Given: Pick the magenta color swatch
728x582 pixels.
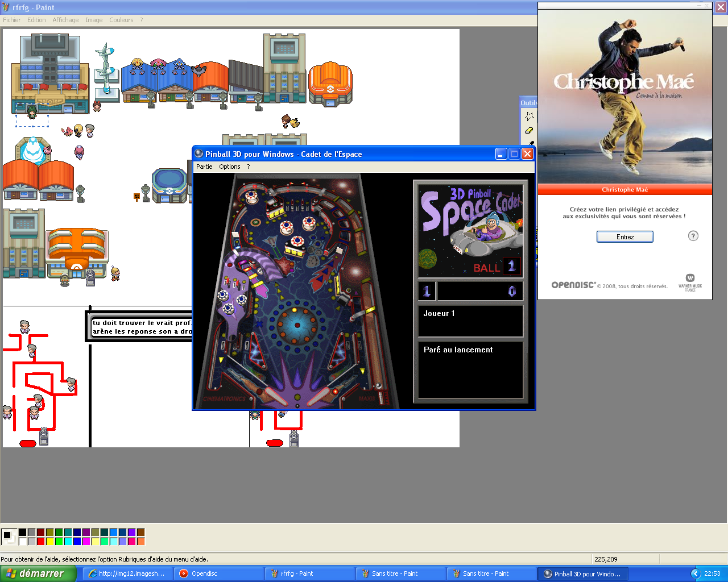Looking at the screenshot, I should coord(86,542).
